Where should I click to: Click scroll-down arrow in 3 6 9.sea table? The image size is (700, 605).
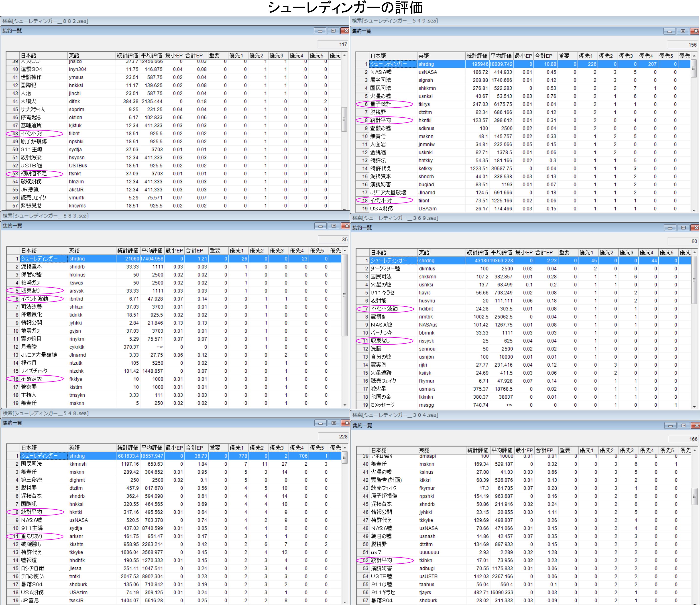pyautogui.click(x=694, y=407)
